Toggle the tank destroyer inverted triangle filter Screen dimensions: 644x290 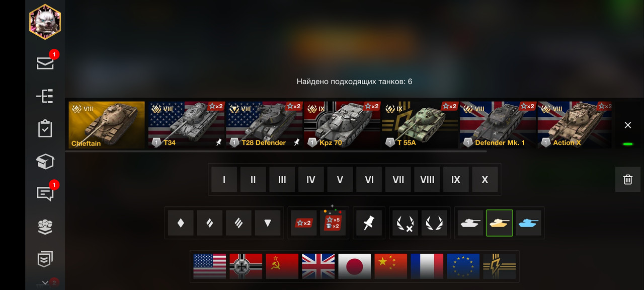click(x=268, y=223)
